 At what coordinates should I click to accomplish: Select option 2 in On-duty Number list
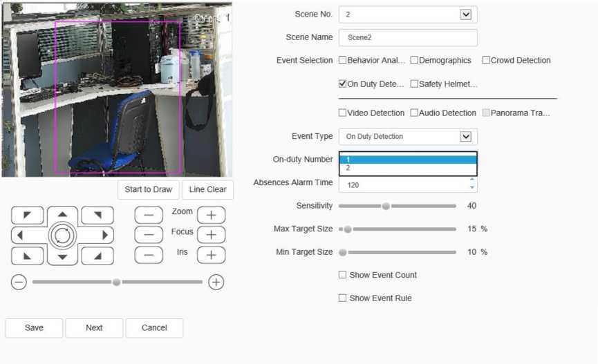[x=407, y=169]
